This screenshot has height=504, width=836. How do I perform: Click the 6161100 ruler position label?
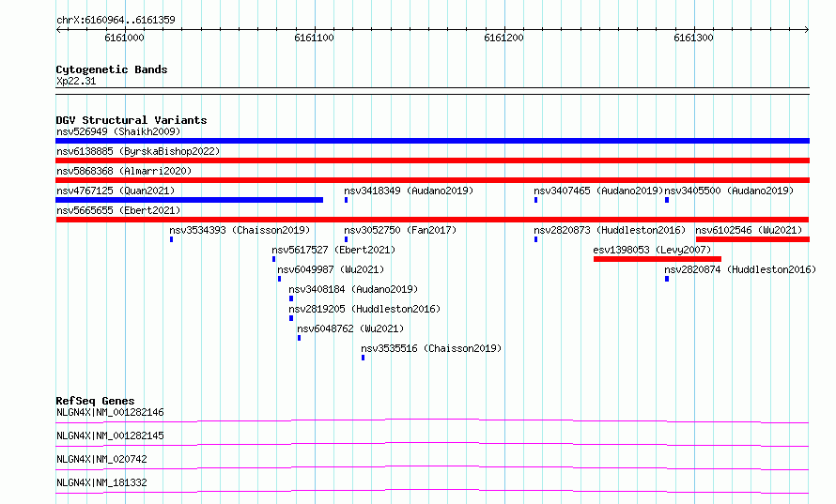314,38
